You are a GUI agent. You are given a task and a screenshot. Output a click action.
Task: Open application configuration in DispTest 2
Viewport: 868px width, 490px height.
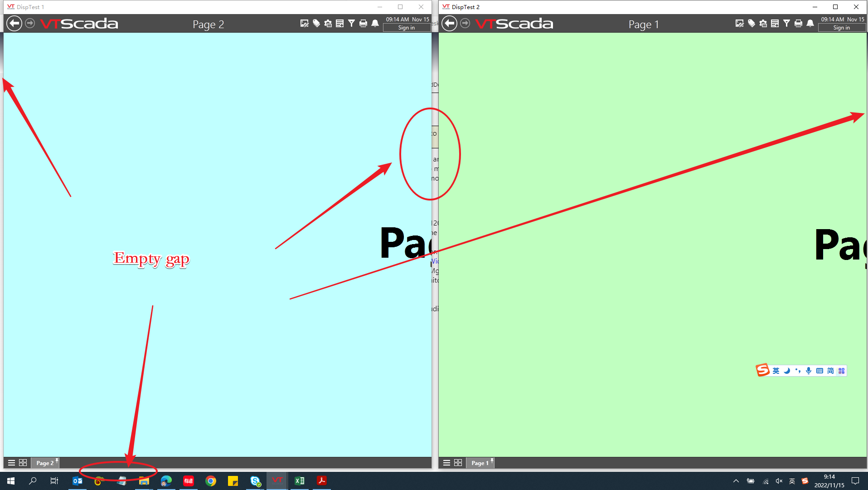(763, 23)
